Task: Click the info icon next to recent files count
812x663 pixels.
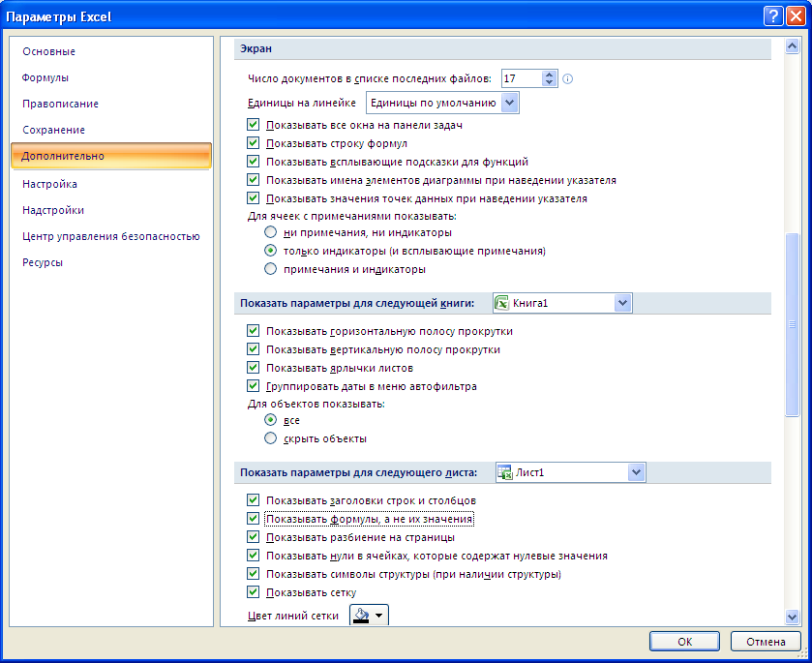Action: coord(567,78)
